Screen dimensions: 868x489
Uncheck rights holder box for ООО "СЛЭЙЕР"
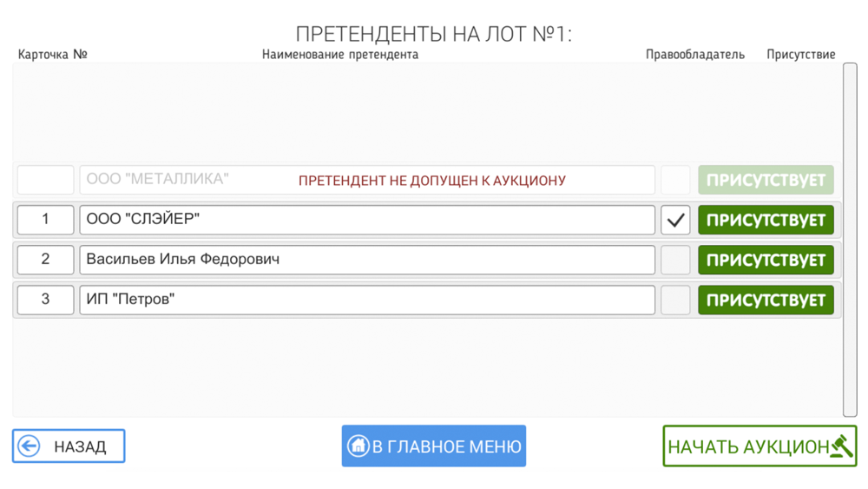[x=675, y=220]
